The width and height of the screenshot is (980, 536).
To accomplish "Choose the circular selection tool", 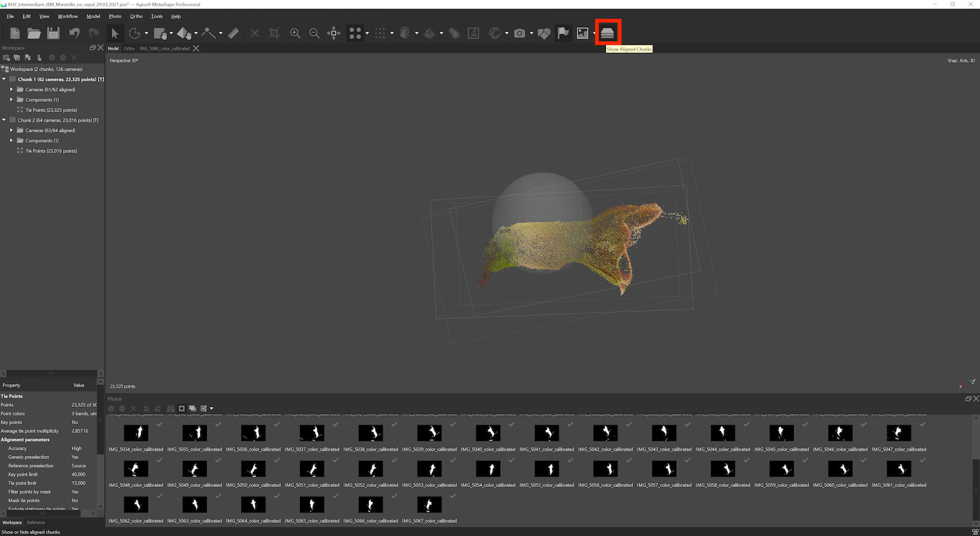I will click(x=134, y=33).
